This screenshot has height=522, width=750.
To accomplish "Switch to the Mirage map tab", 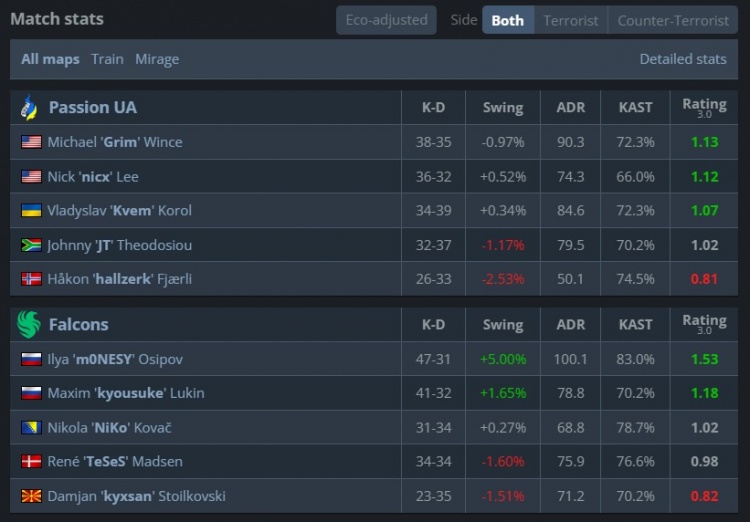I will point(157,59).
